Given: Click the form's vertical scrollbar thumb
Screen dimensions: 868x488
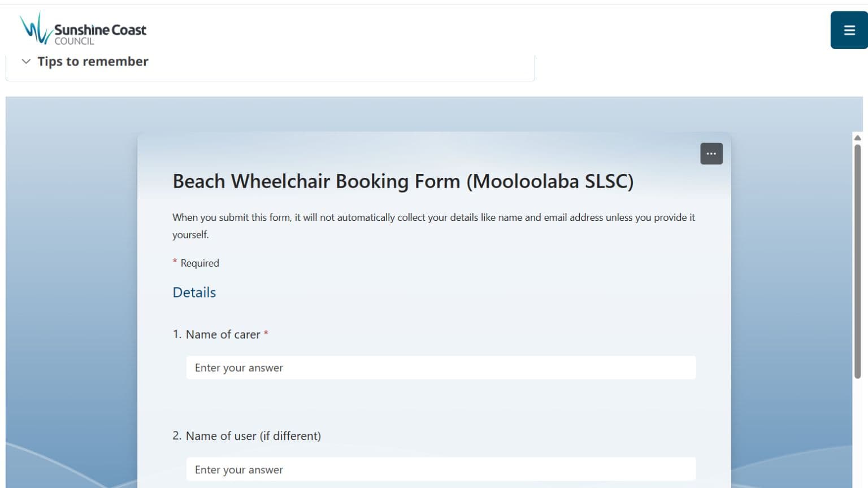Looking at the screenshot, I should pyautogui.click(x=857, y=261).
